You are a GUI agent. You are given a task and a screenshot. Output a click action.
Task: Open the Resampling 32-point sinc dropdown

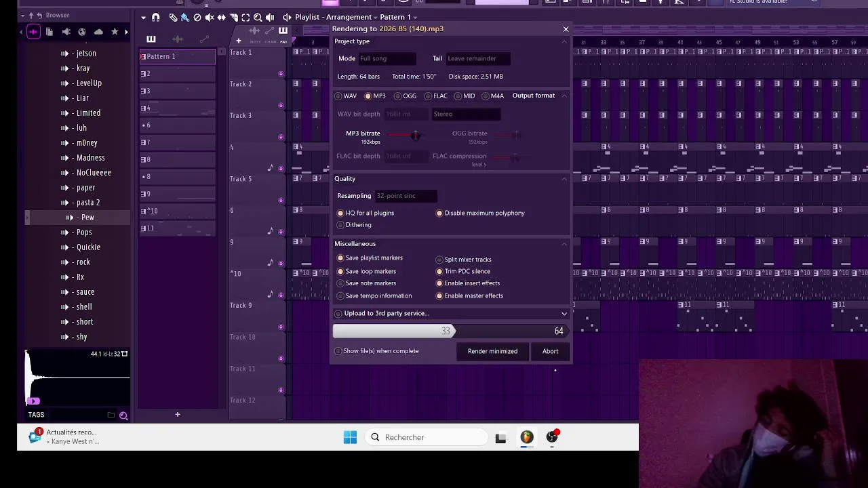point(406,196)
